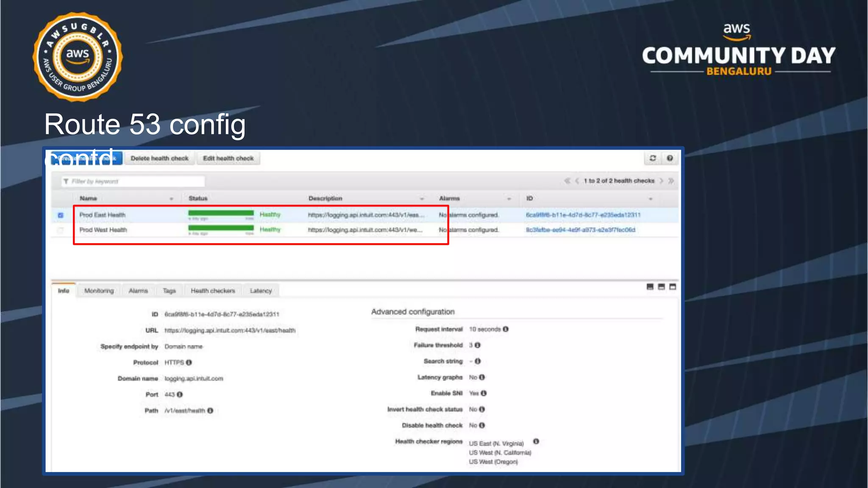Click Prod West Health status bar

pos(221,228)
